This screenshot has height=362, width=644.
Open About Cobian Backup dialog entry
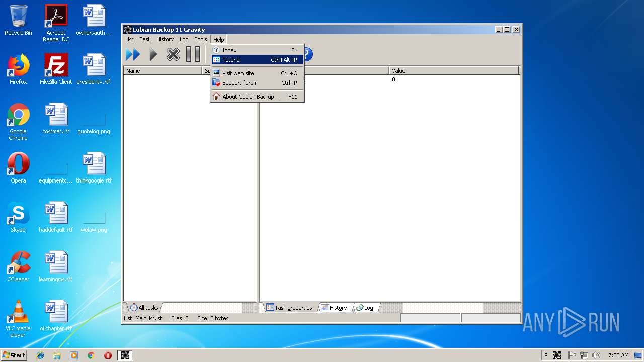[x=257, y=97]
